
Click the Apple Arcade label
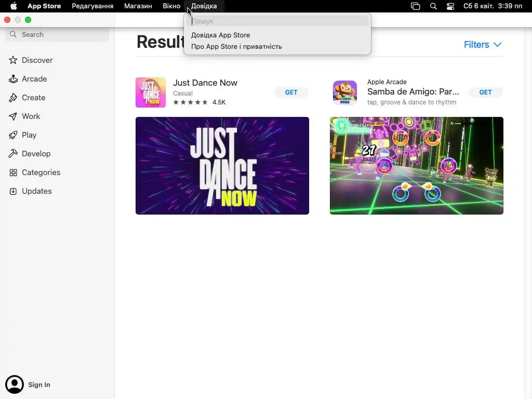[x=387, y=82]
